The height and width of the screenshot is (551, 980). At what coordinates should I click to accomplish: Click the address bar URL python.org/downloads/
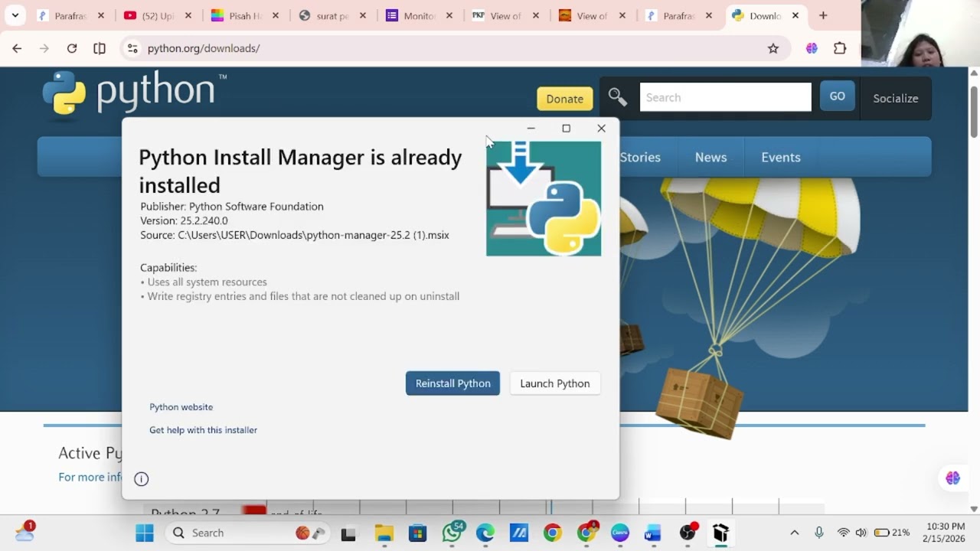(204, 48)
